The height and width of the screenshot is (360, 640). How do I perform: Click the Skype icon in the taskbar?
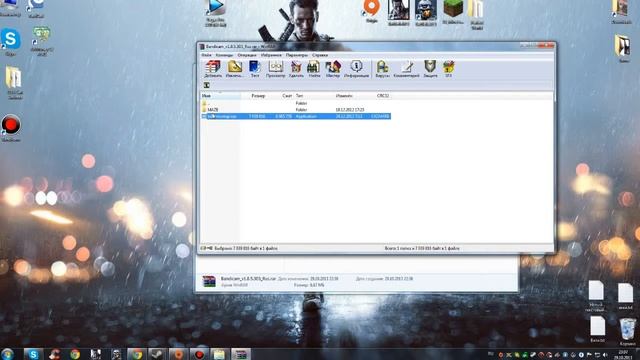tap(33, 354)
